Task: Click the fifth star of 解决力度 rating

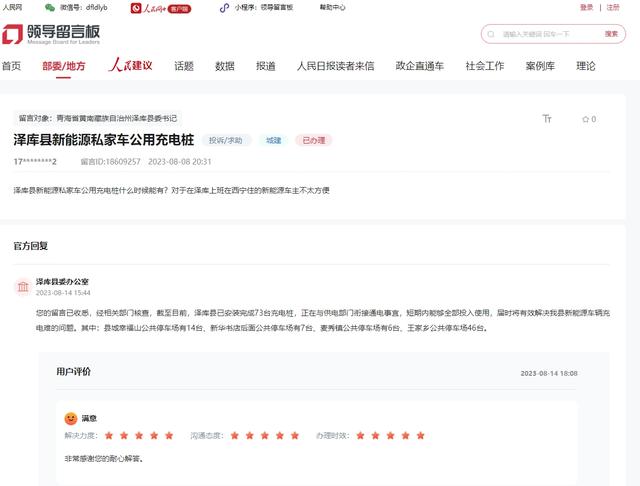Action: click(x=169, y=436)
